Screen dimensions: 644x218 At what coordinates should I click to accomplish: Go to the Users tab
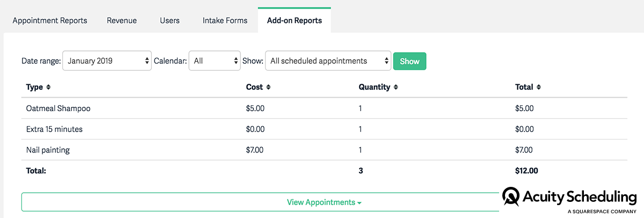tap(170, 20)
